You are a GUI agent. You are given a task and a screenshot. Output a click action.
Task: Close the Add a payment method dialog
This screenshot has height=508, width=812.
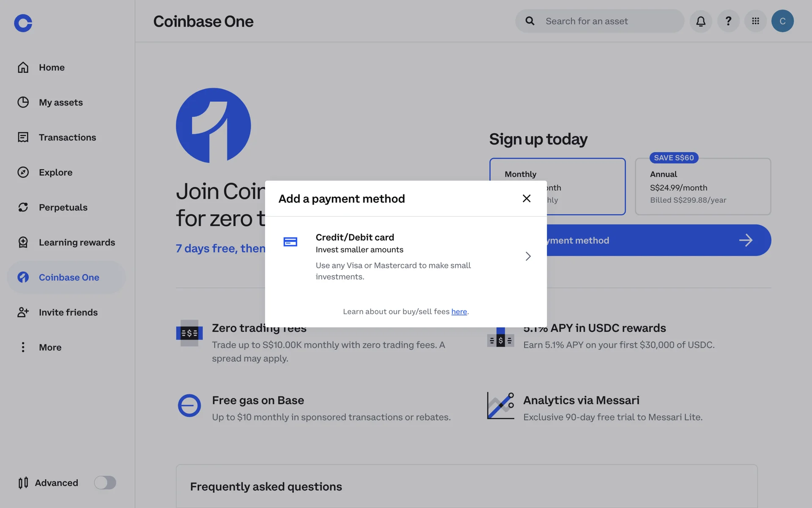pyautogui.click(x=527, y=199)
